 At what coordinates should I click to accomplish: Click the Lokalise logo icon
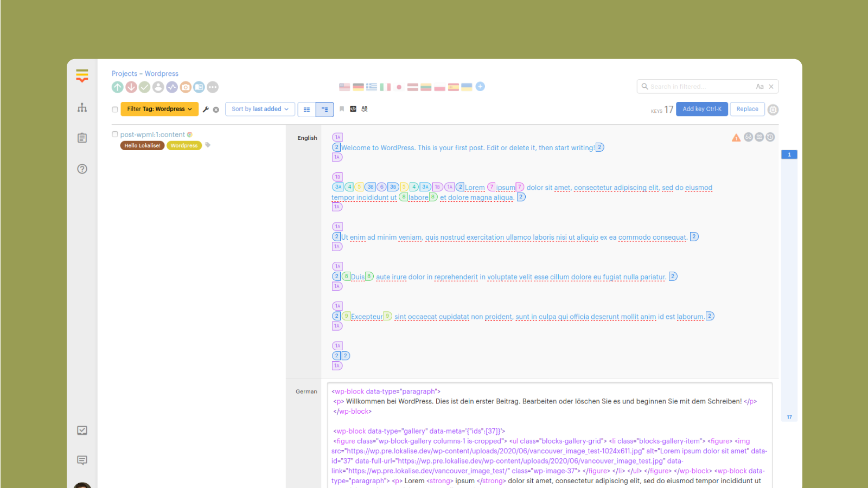click(82, 76)
